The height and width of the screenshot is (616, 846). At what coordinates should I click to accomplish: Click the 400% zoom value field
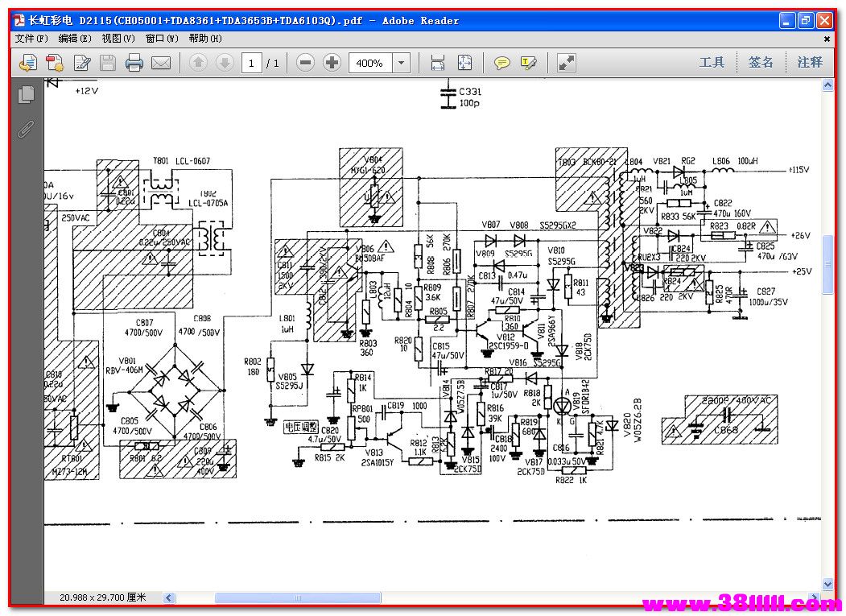pos(370,63)
